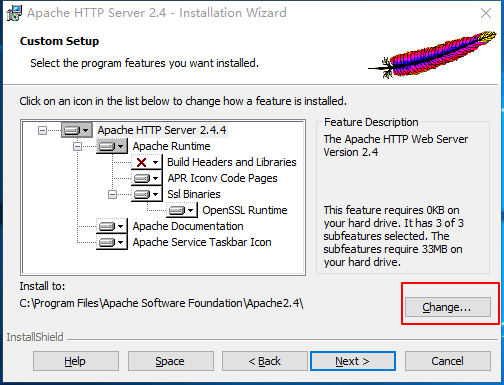Collapse the Apache HTTP Server 2.4.4 tree node
The image size is (504, 385).
click(42, 130)
